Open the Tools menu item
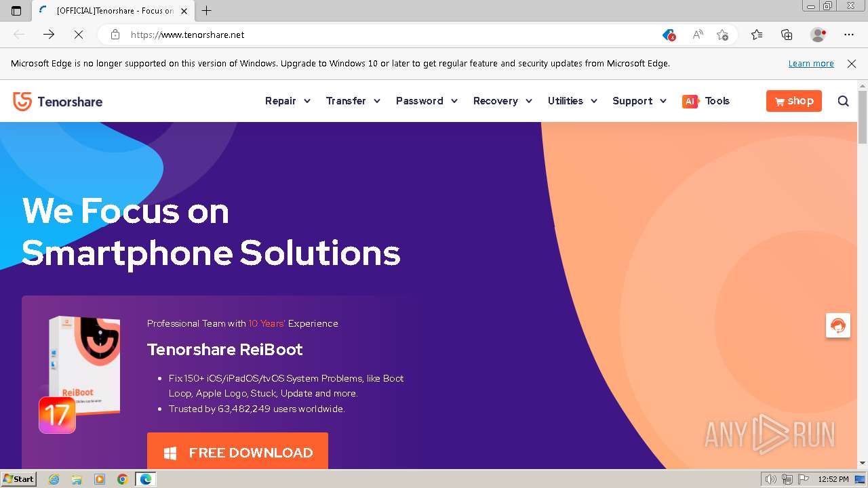The width and height of the screenshot is (868, 488). click(x=717, y=101)
